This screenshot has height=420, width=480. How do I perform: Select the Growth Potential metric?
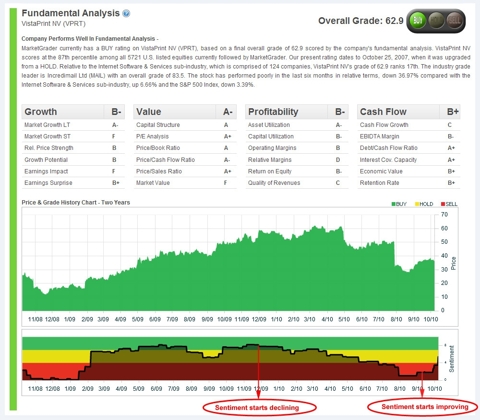73,160
